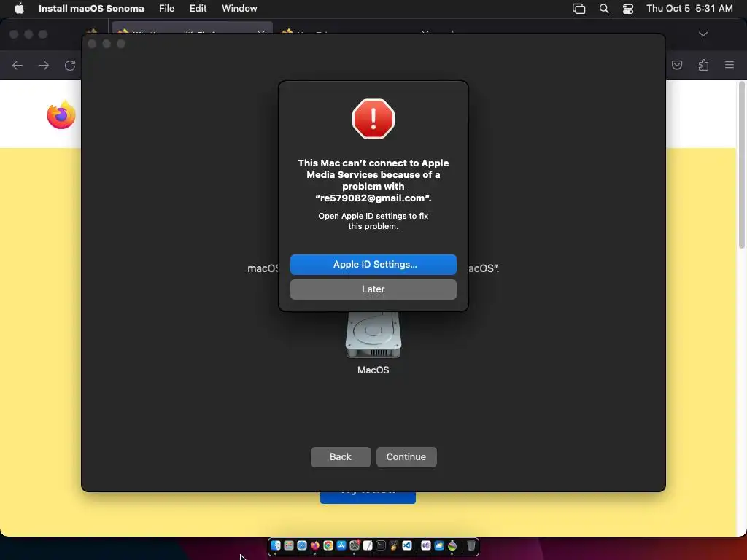Open Visual Studio Code from the Dock
Image resolution: width=747 pixels, height=560 pixels.
(407, 545)
